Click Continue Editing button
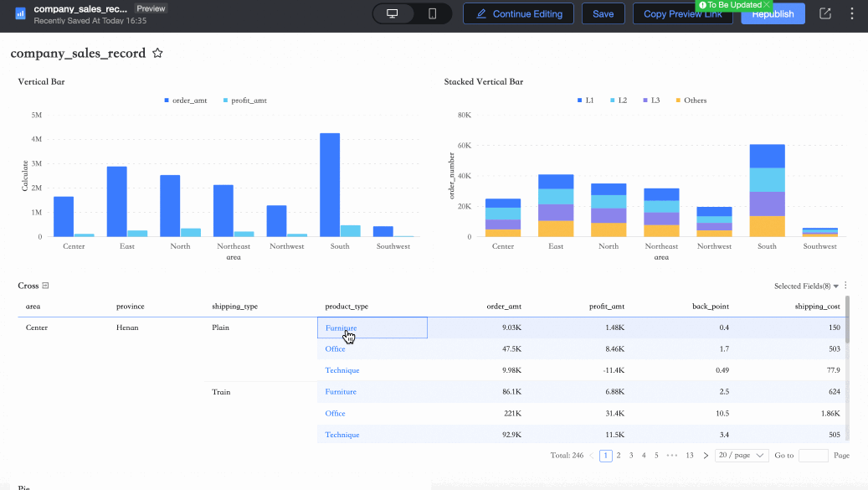The height and width of the screenshot is (490, 868). click(518, 14)
